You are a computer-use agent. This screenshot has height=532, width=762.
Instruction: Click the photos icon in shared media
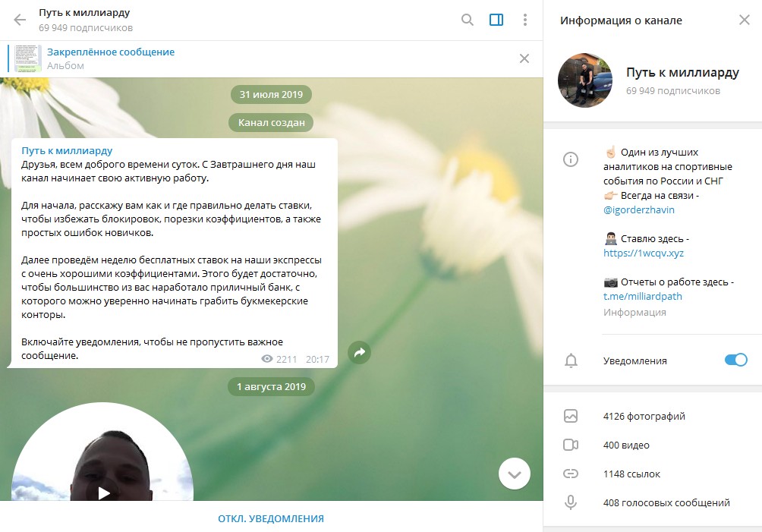click(x=571, y=416)
